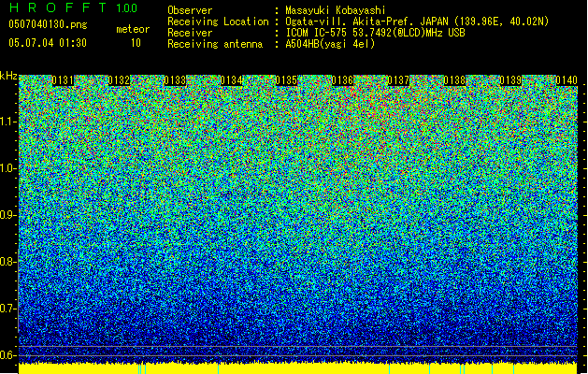Click the HROFFT 1.0.0 title text
The image size is (588, 374).
pyautogui.click(x=73, y=7)
